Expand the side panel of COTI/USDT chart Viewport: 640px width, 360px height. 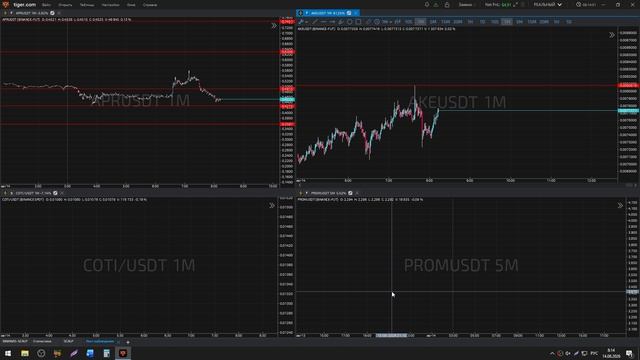coord(272,206)
